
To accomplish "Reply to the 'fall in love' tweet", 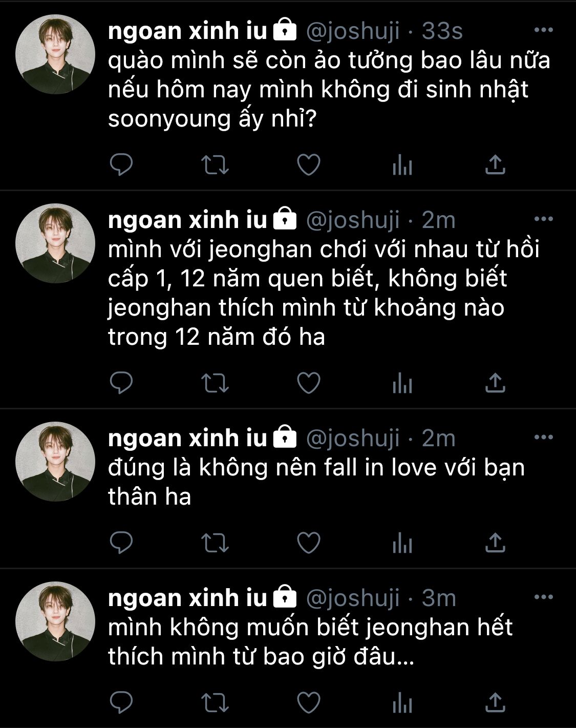I will [x=121, y=543].
